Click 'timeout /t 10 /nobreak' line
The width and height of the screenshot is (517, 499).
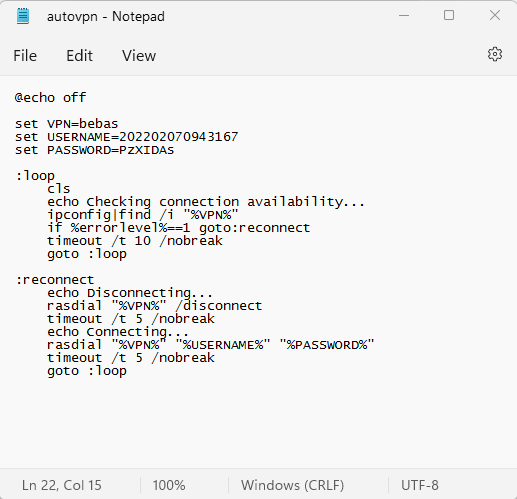[x=135, y=241]
